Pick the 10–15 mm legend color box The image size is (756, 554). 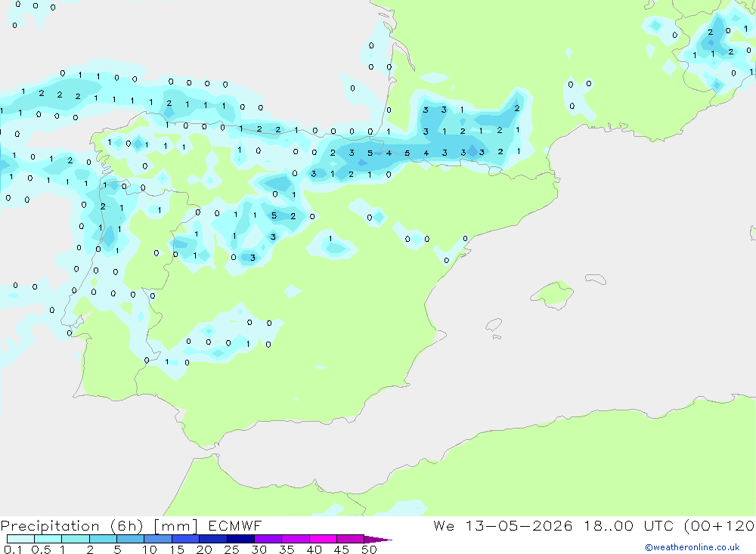tap(158, 539)
